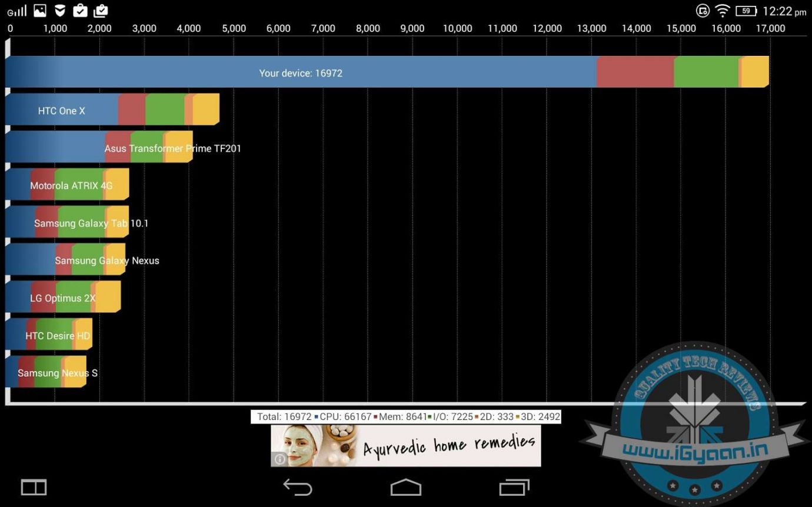The width and height of the screenshot is (812, 507).
Task: Tap the Wi-Fi status icon
Action: point(723,11)
